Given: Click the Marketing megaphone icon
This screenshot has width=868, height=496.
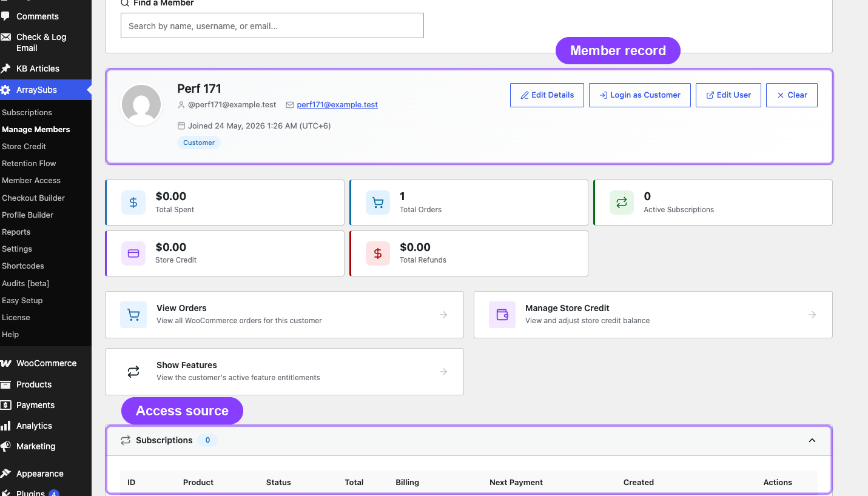Looking at the screenshot, I should (x=5, y=446).
